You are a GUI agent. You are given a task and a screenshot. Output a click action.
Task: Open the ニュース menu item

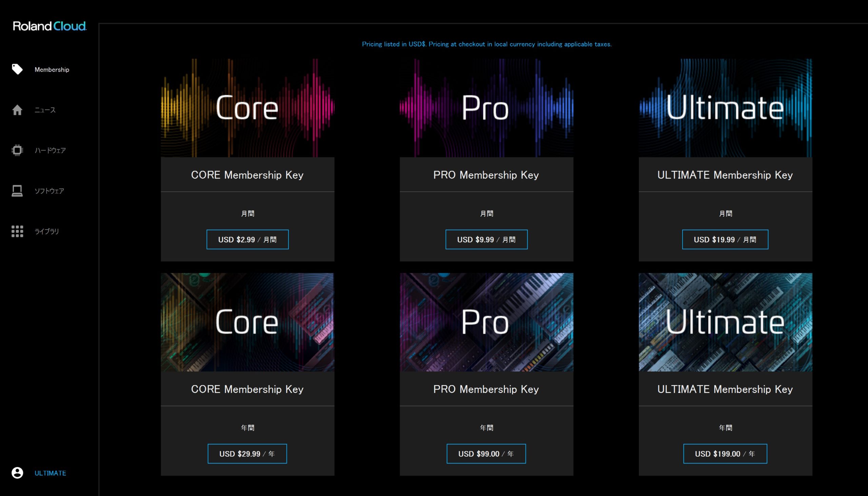coord(45,110)
